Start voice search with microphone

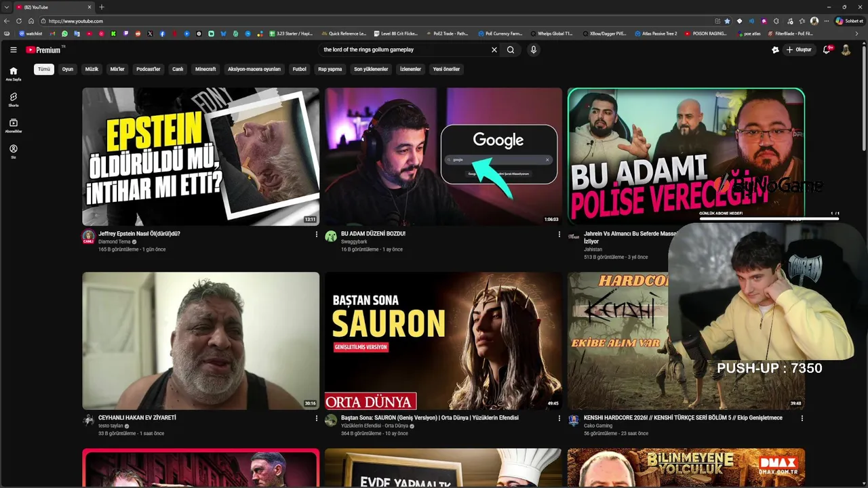pos(533,49)
